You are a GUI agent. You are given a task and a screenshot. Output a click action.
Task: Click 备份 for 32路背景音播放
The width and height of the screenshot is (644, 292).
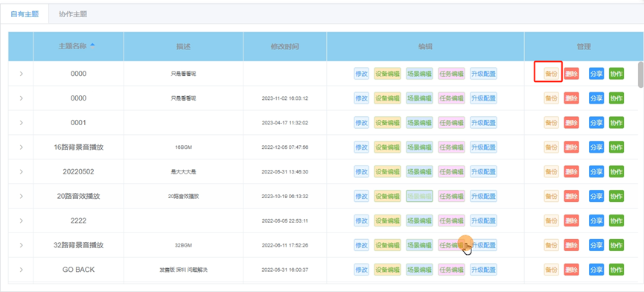[551, 245]
